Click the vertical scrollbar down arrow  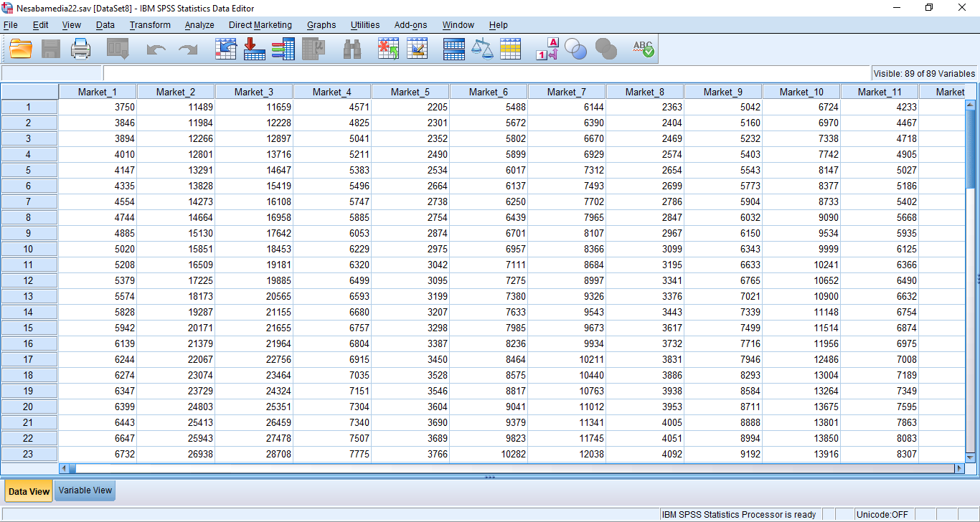tap(970, 457)
